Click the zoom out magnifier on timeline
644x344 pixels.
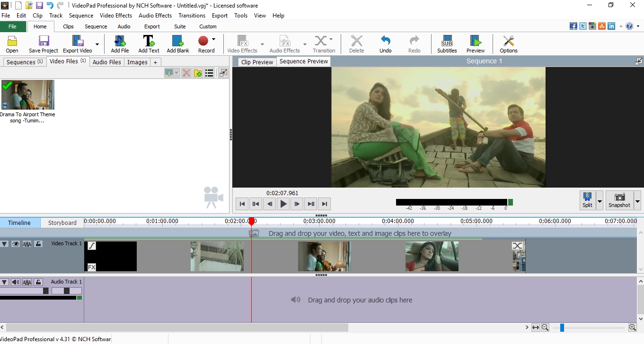point(545,327)
